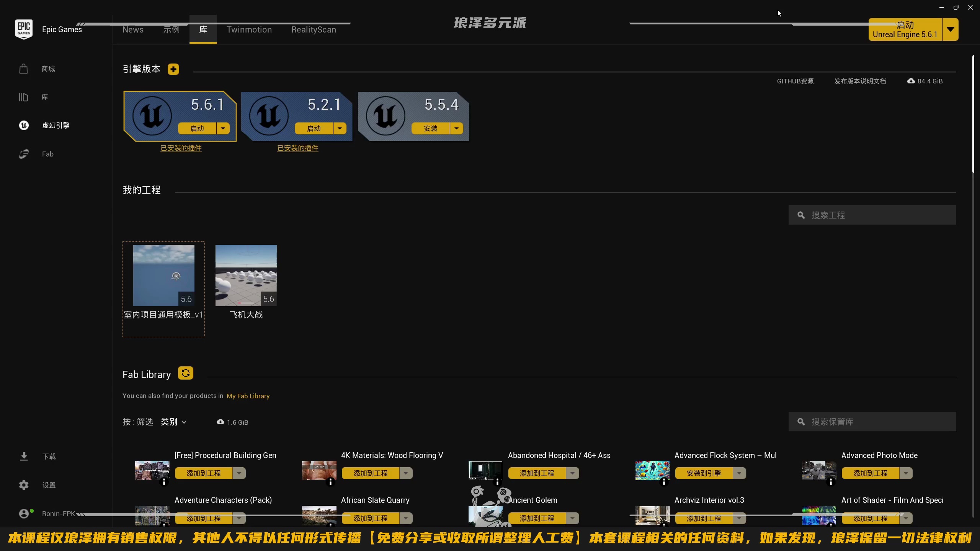The width and height of the screenshot is (980, 551).
Task: Click the Ronin-FPK account avatar
Action: [x=24, y=514]
